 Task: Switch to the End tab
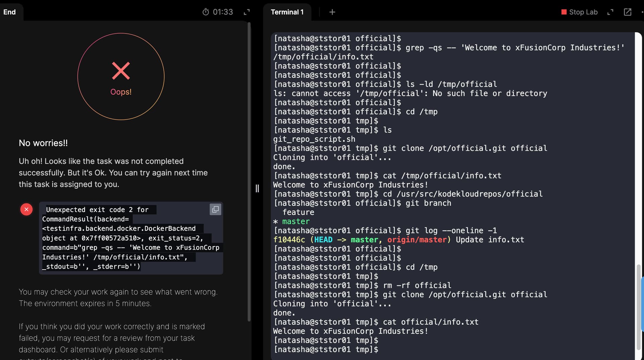pyautogui.click(x=9, y=12)
